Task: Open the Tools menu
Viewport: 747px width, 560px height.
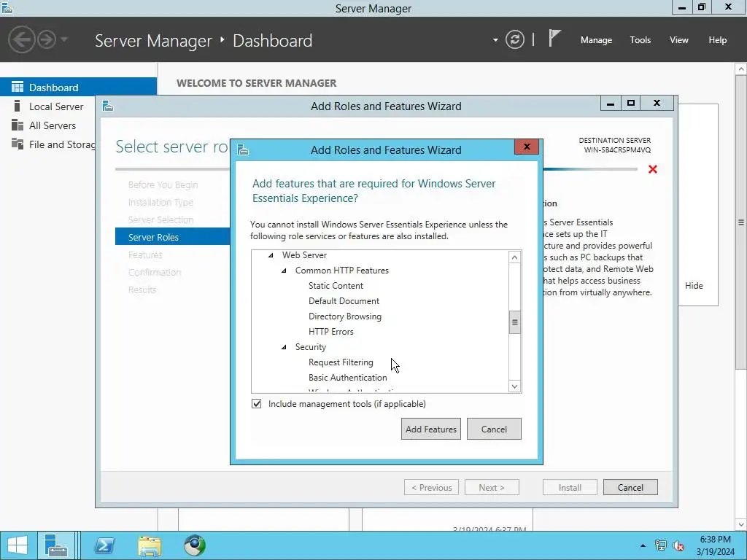Action: click(640, 40)
